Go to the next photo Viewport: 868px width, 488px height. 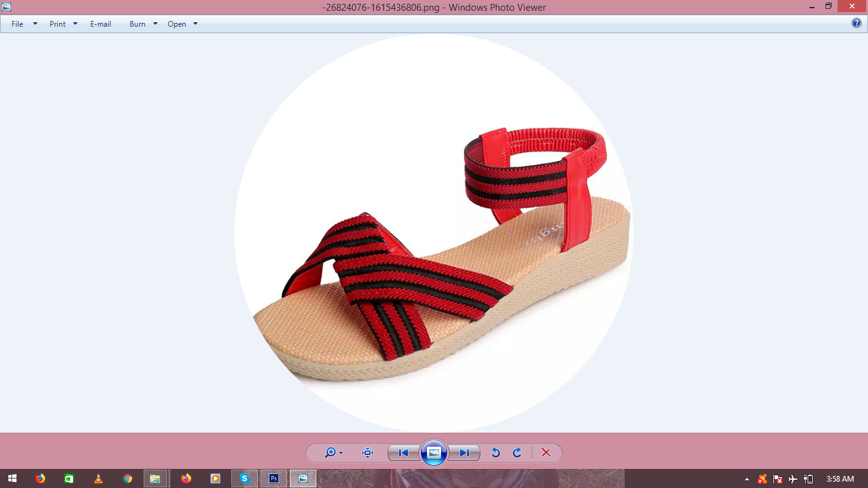click(x=464, y=453)
